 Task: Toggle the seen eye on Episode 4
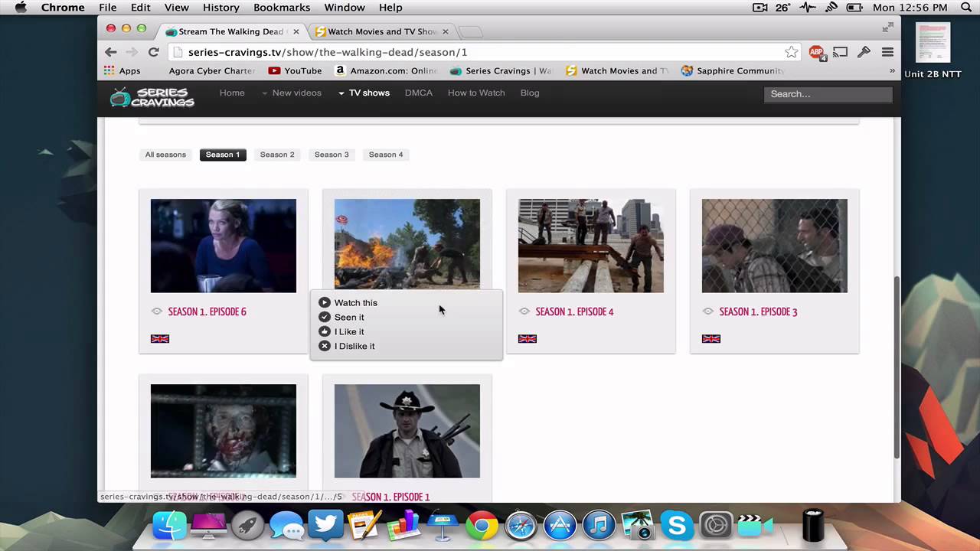point(524,311)
